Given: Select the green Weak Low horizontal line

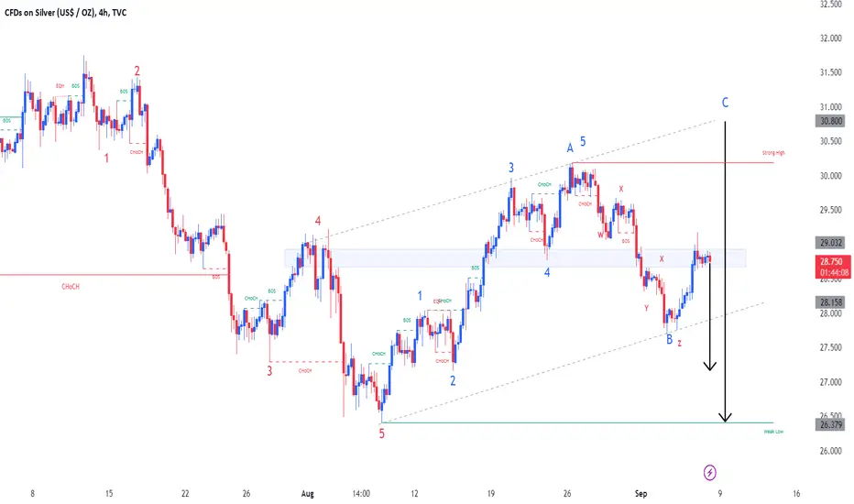Looking at the screenshot, I should [577, 422].
